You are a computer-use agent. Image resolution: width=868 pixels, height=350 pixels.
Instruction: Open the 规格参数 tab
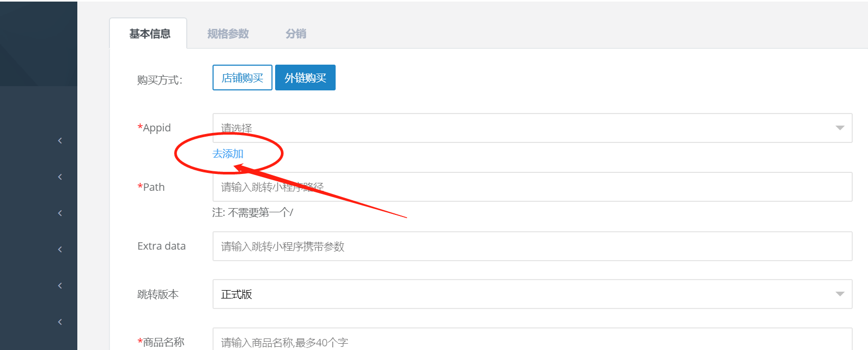tap(228, 34)
